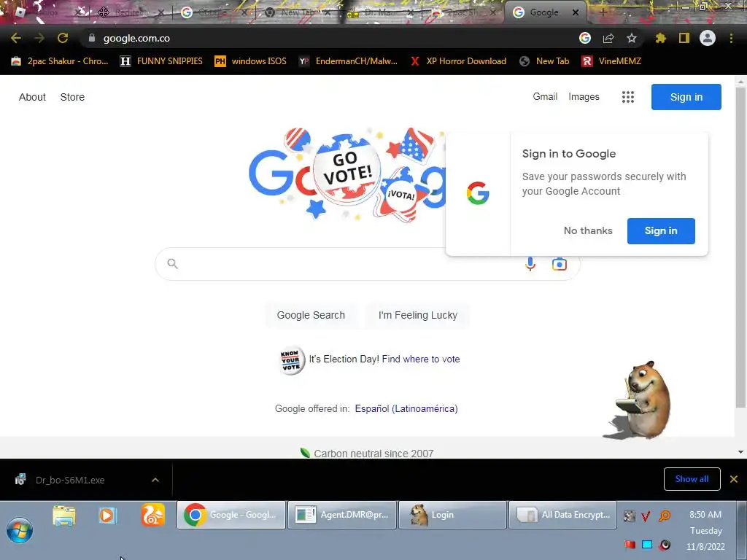Click the speaker volume tray icon
Screen dimensions: 747x560
point(665,545)
